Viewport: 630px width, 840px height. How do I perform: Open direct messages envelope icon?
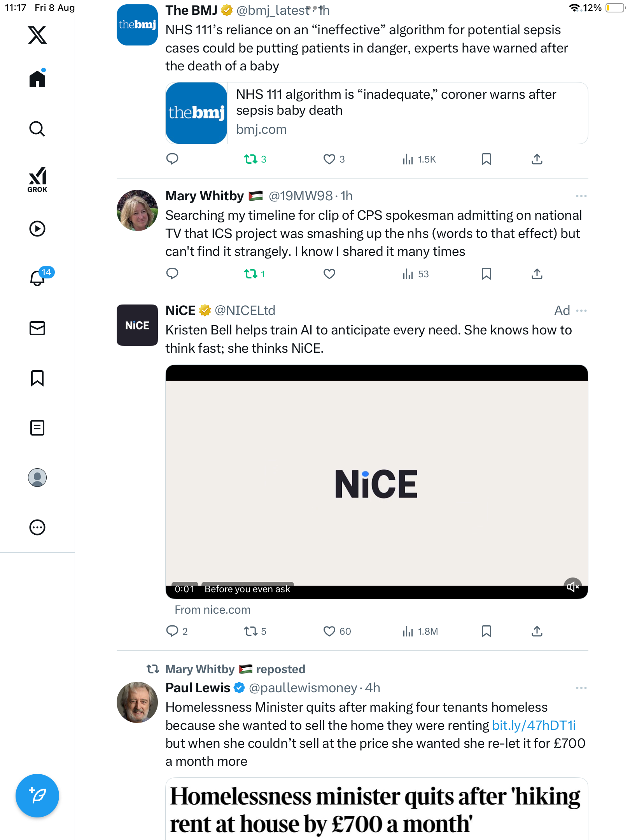[37, 328]
